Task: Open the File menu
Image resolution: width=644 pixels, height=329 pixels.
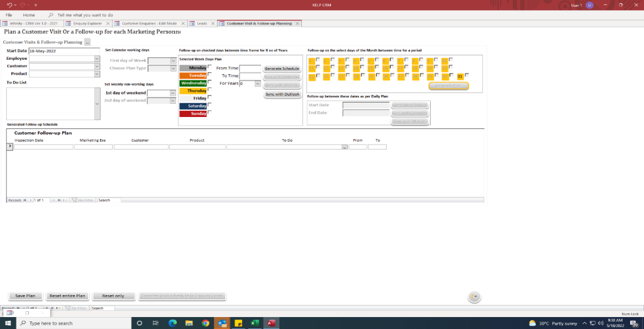Action: [9, 15]
